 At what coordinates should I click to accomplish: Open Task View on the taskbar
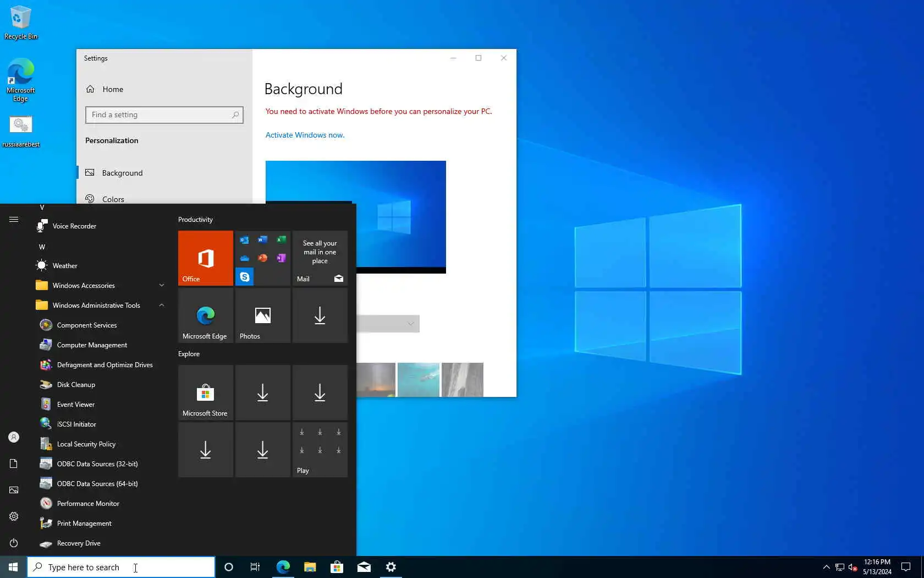[255, 567]
